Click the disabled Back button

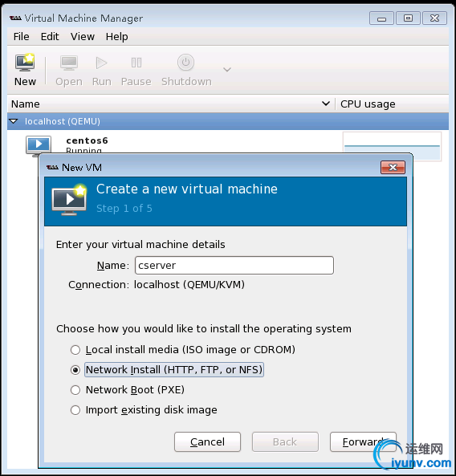pos(285,442)
